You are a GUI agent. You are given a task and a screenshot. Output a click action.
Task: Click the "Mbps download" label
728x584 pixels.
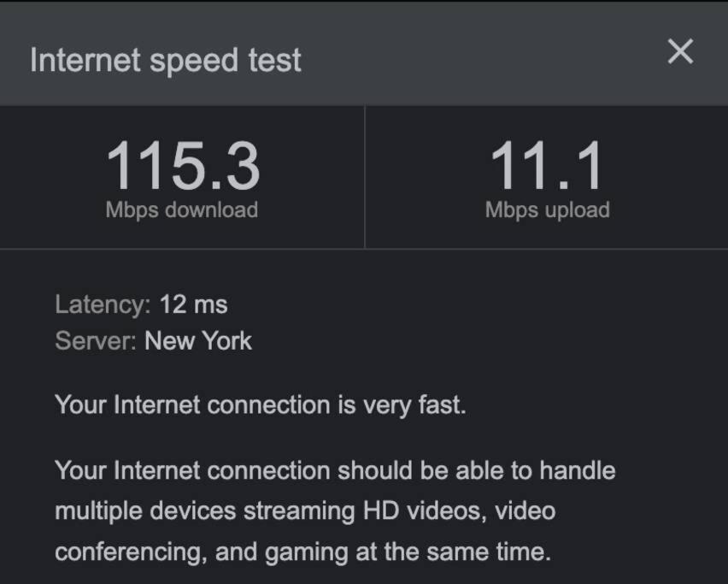coord(181,210)
